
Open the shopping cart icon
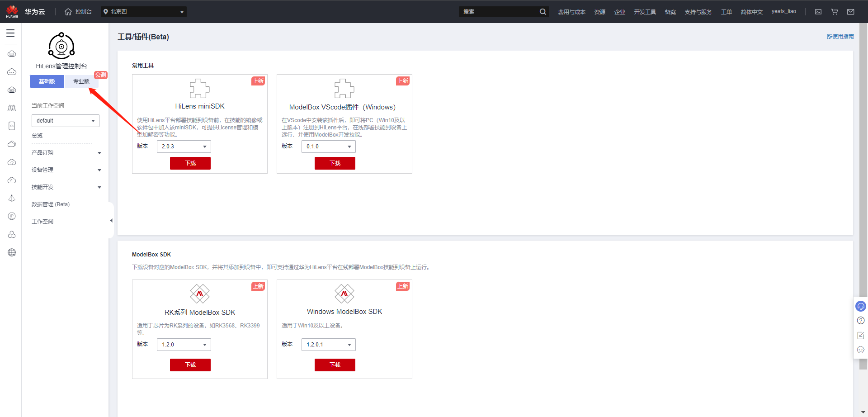[x=835, y=12]
